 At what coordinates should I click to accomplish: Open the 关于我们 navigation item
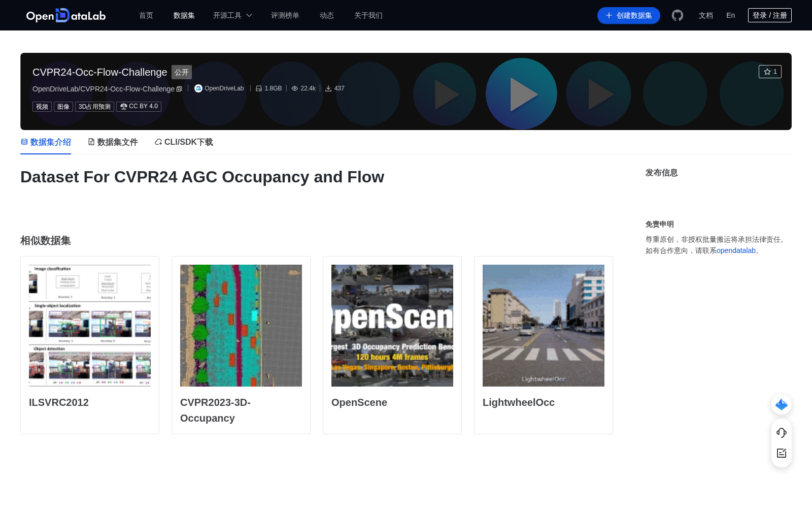(368, 15)
